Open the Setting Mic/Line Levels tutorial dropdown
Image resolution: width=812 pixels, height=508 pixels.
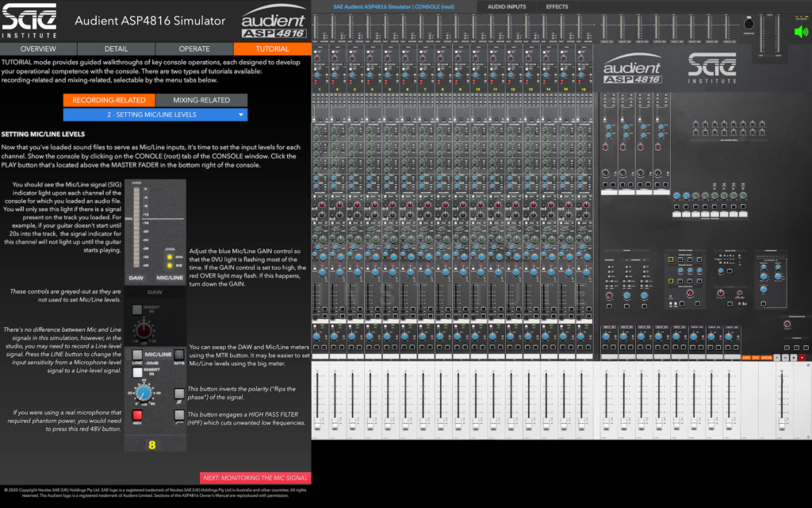click(x=155, y=114)
